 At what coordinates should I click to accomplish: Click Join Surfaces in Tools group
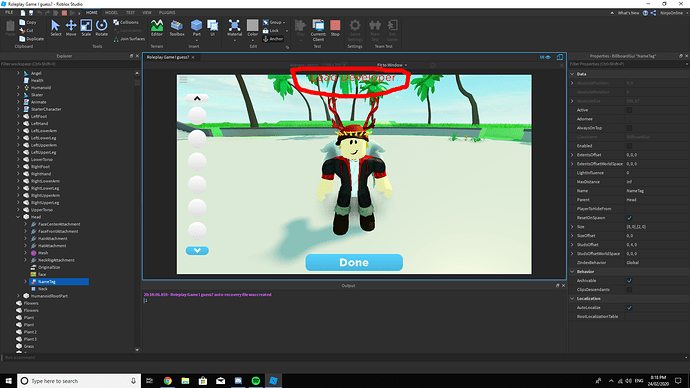[x=129, y=39]
